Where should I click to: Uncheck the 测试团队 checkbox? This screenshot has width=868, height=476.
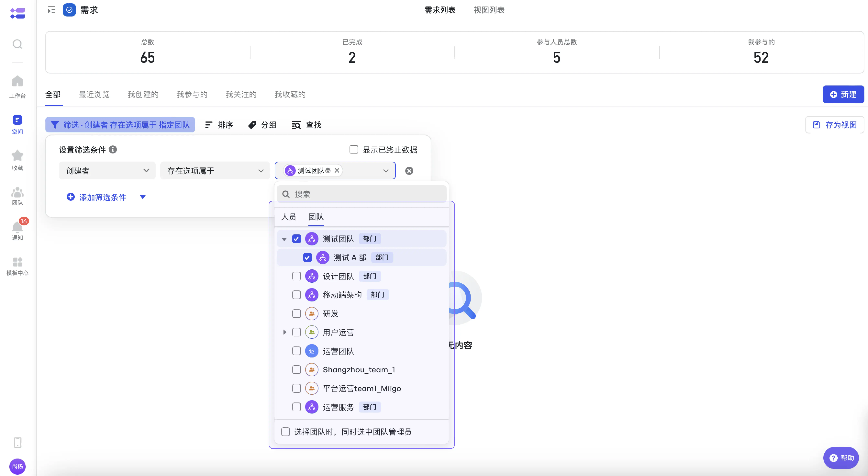click(x=296, y=239)
